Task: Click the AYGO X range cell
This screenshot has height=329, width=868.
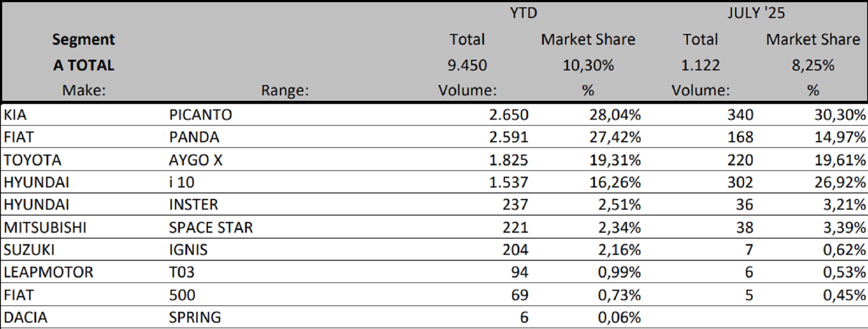Action: 196,160
